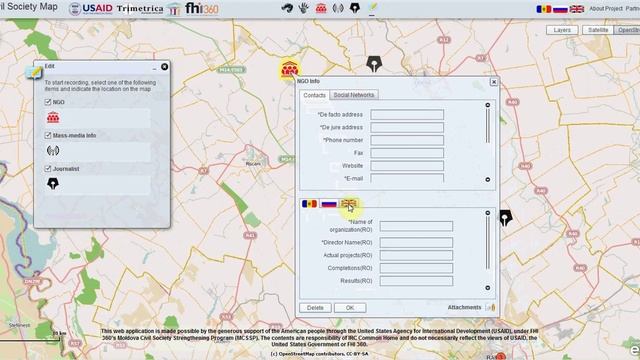640x360 pixels.
Task: Click the fhi360 logo
Action: coord(202,8)
